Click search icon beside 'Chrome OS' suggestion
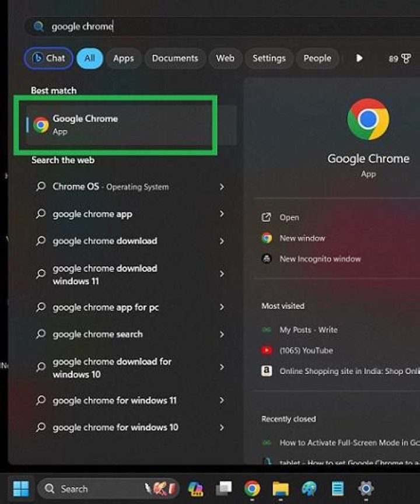The image size is (420, 504). click(x=41, y=187)
